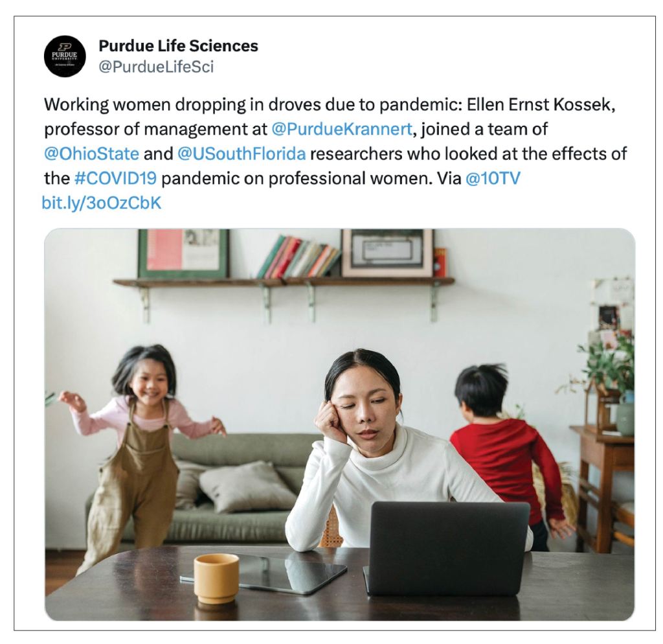Screen dimensions: 663x644
Task: Click the Purdue University profile avatar
Action: click(x=65, y=56)
